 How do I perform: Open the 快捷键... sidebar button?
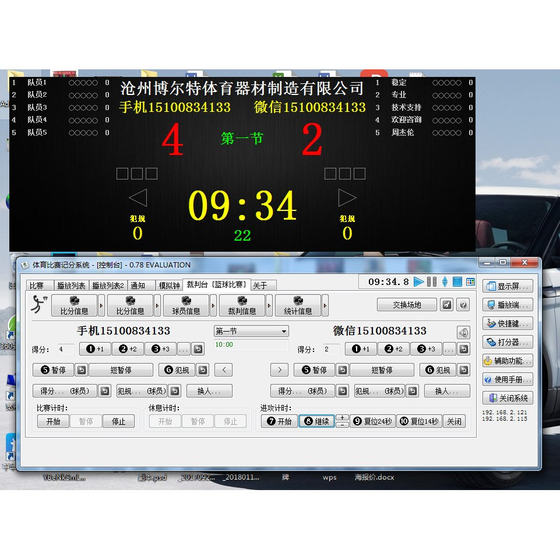(x=508, y=323)
